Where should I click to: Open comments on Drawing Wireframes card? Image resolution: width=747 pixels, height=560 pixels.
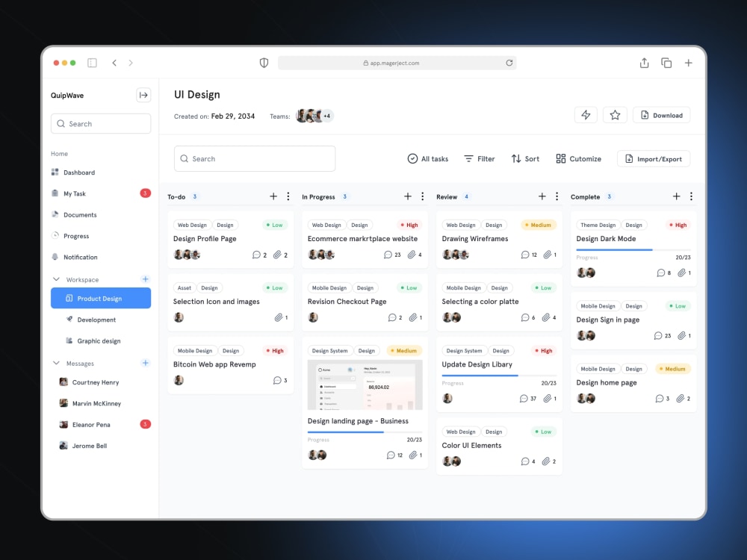pyautogui.click(x=529, y=255)
